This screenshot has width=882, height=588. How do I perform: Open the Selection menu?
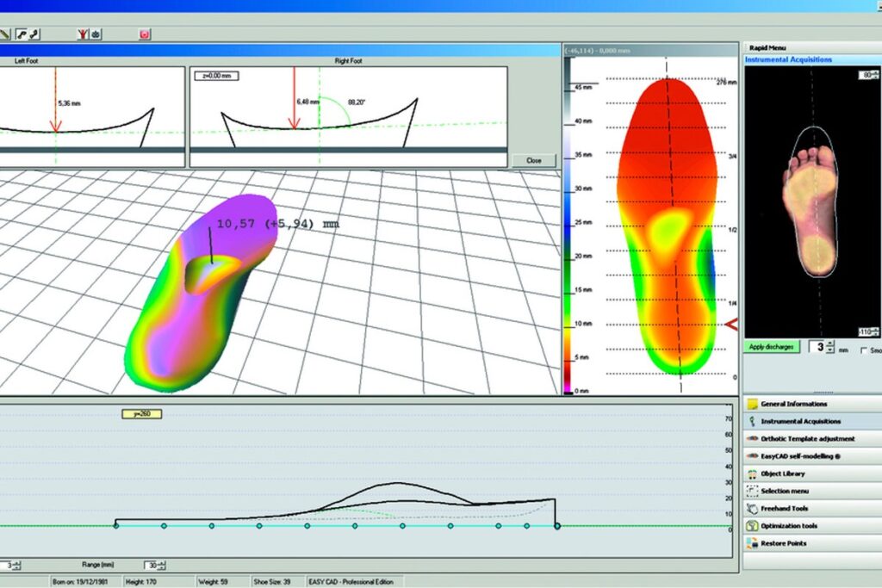click(812, 491)
